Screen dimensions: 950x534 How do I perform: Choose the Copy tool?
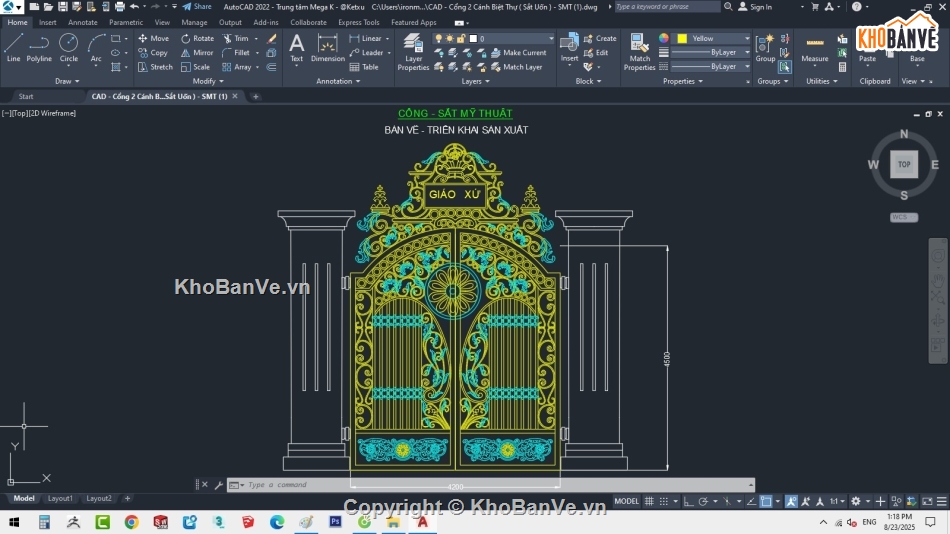[x=153, y=53]
